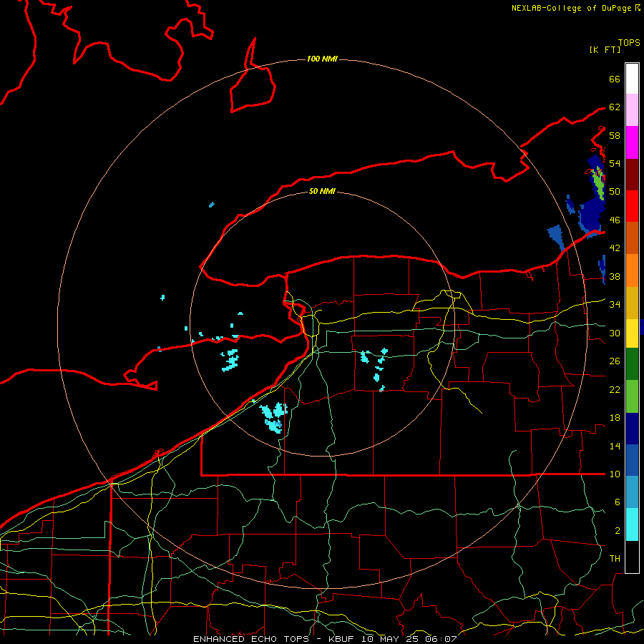The height and width of the screenshot is (644, 644).
Task: Click the 18 scale label
Action: [x=615, y=418]
